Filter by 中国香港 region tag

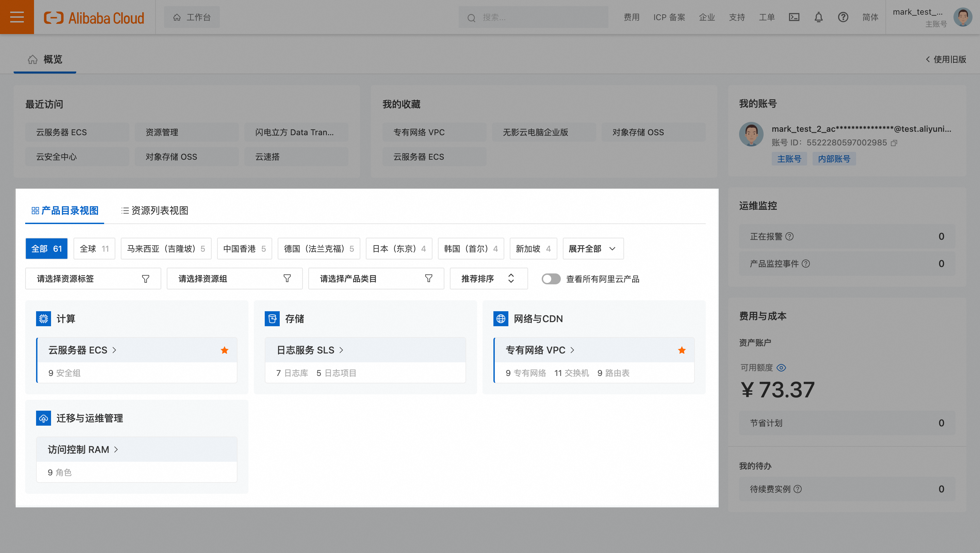point(245,249)
